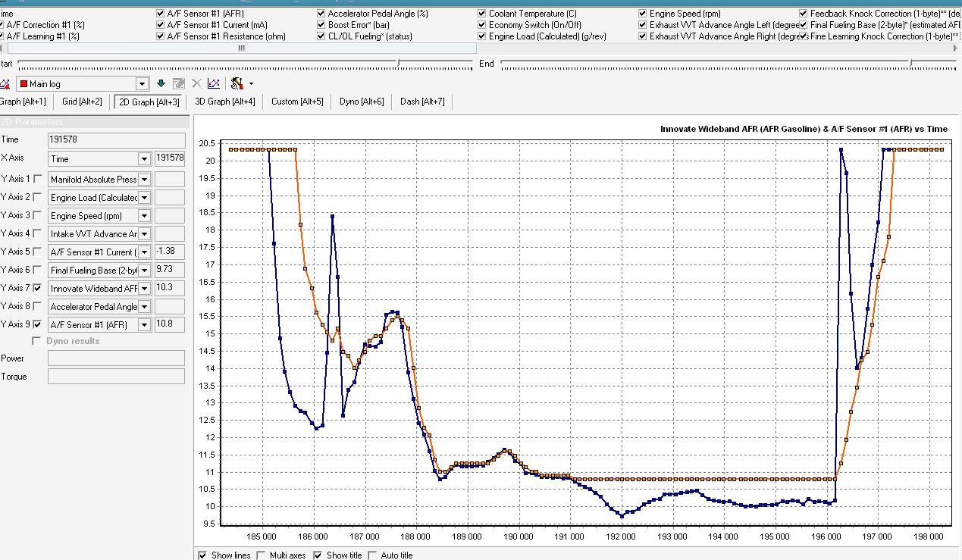
Task: Toggle Fine Learning Knock Correction checkbox
Action: click(x=804, y=36)
